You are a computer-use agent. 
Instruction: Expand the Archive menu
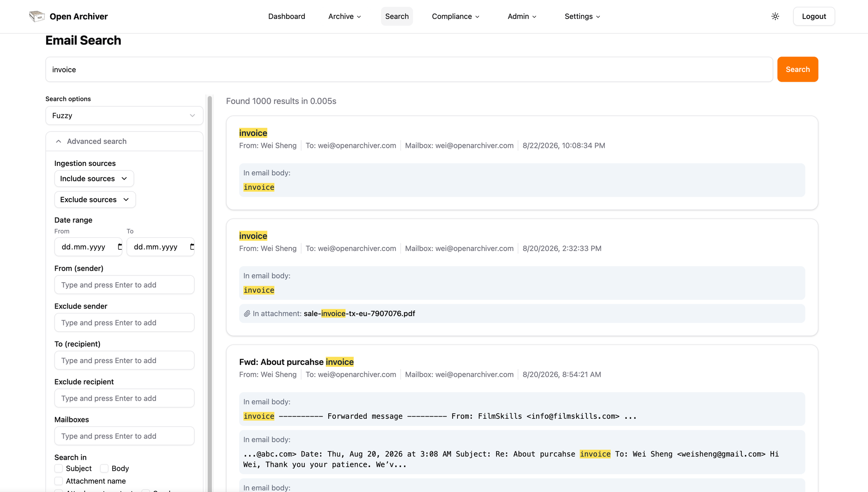point(344,16)
